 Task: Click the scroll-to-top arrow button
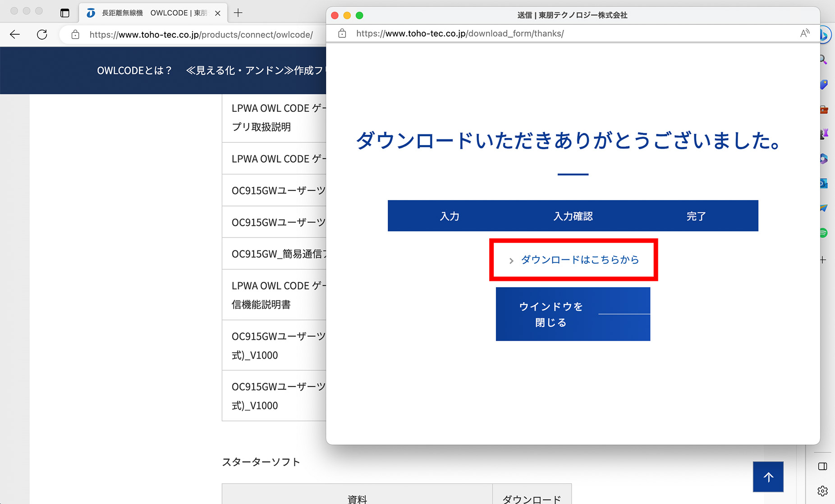768,477
